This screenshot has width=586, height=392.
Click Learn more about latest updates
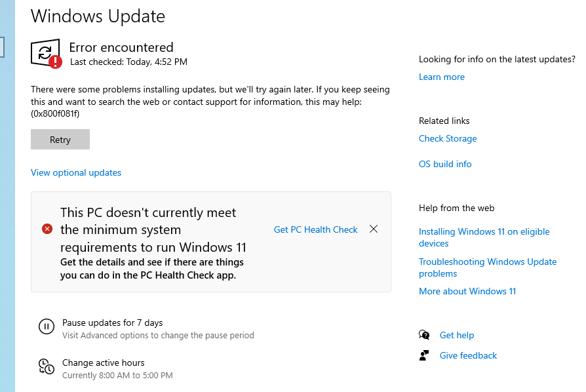(x=442, y=77)
